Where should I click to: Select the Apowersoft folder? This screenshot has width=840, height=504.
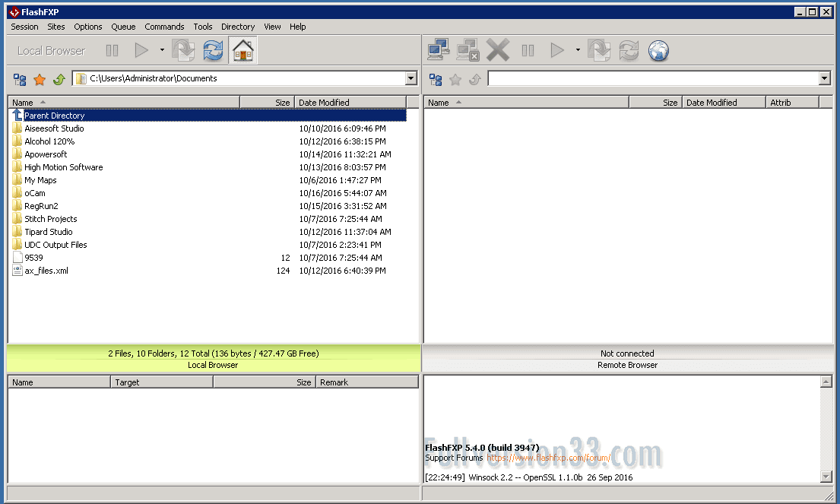point(209,154)
